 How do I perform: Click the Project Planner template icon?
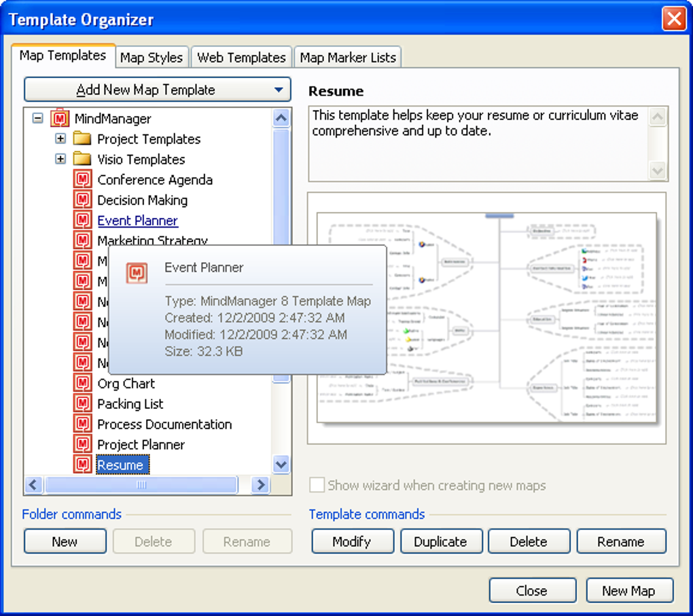point(82,443)
